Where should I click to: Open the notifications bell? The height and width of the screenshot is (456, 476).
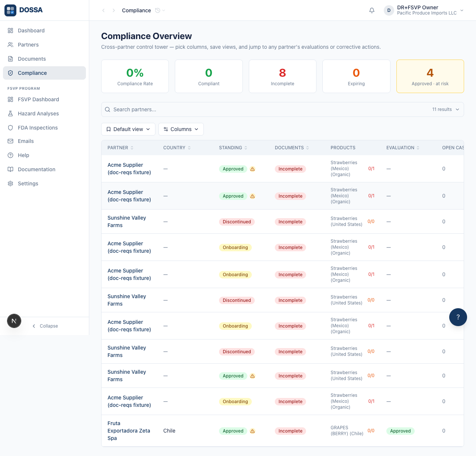372,10
